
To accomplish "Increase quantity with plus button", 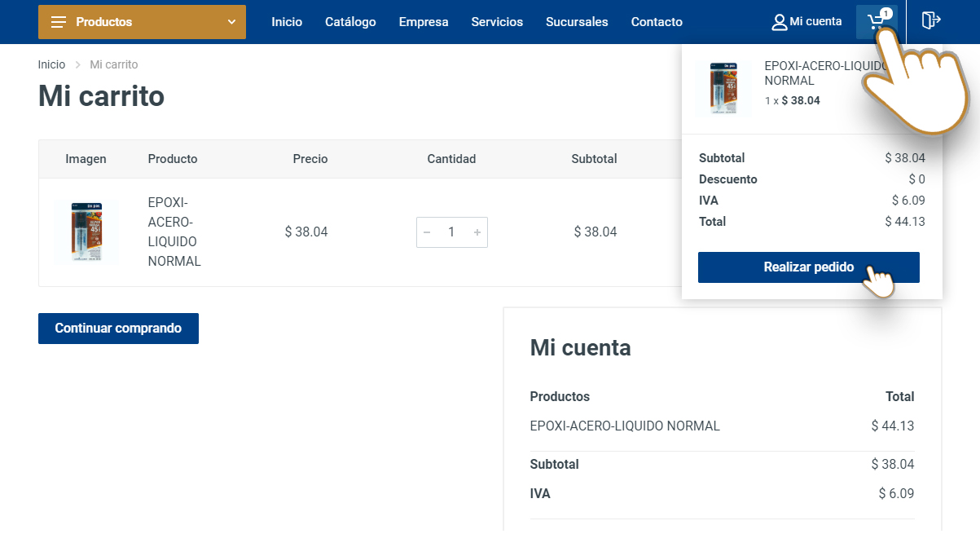I will [477, 232].
